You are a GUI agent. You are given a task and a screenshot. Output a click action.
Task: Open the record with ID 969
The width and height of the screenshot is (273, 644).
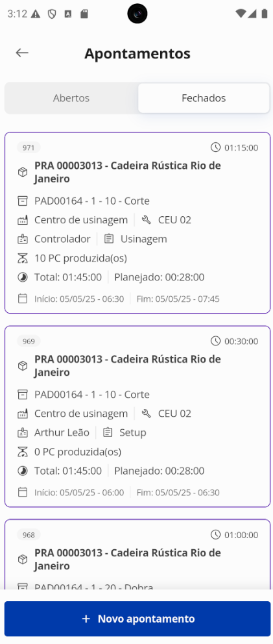(x=137, y=417)
